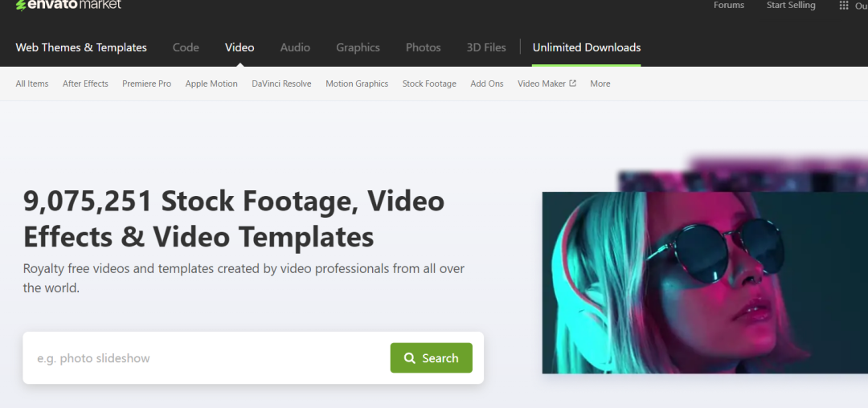868x408 pixels.
Task: Open the Start Selling link
Action: coord(791,5)
